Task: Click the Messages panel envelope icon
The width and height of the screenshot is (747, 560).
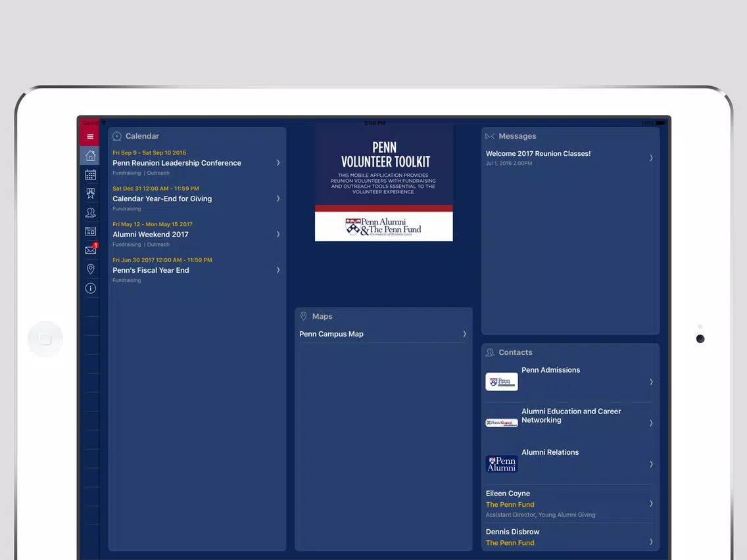Action: (490, 136)
